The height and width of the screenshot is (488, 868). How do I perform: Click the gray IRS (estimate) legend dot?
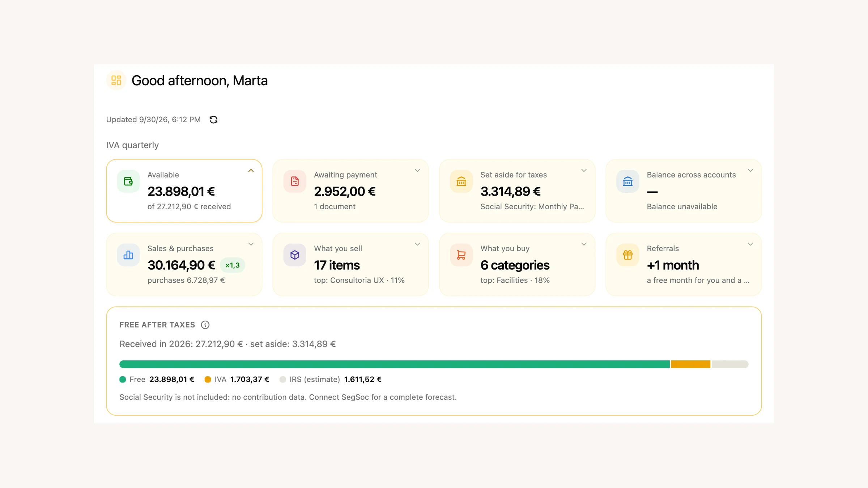tap(283, 380)
